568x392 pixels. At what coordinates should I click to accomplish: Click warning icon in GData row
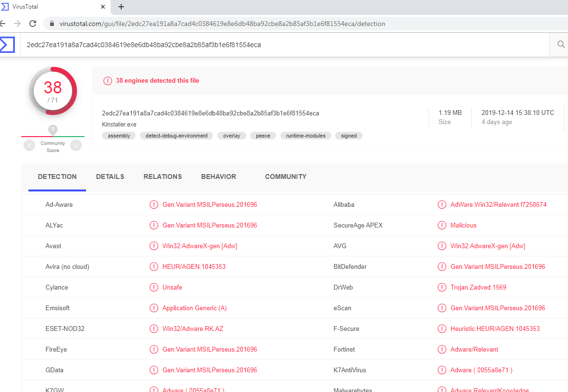pyautogui.click(x=153, y=370)
